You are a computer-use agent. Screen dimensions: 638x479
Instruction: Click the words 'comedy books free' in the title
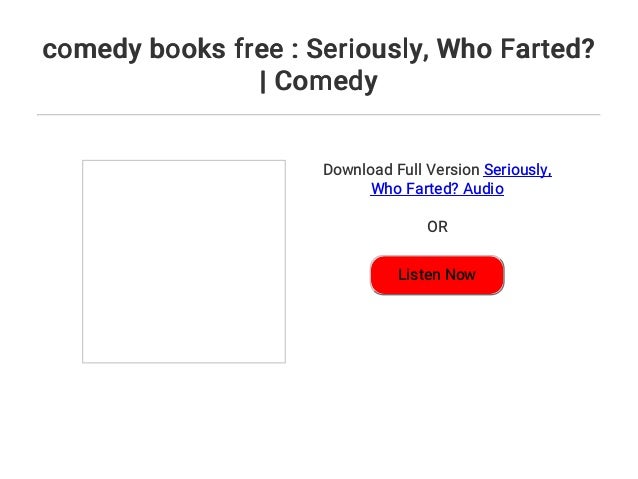click(x=163, y=49)
